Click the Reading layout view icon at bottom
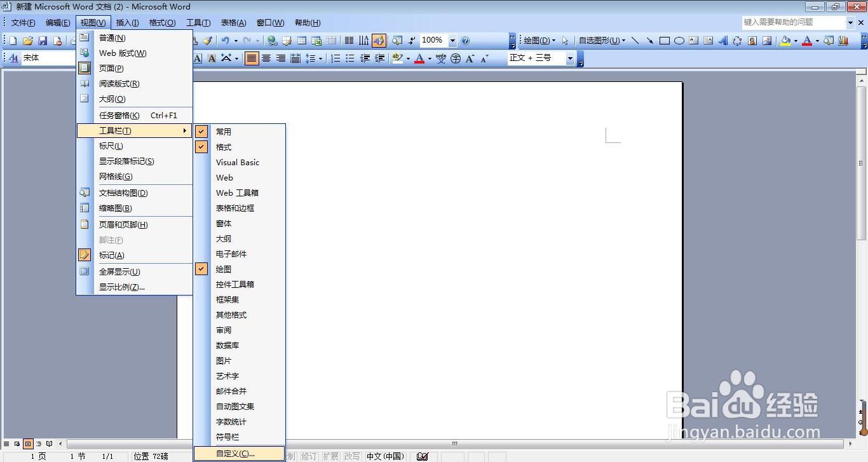868x462 pixels. coord(50,444)
